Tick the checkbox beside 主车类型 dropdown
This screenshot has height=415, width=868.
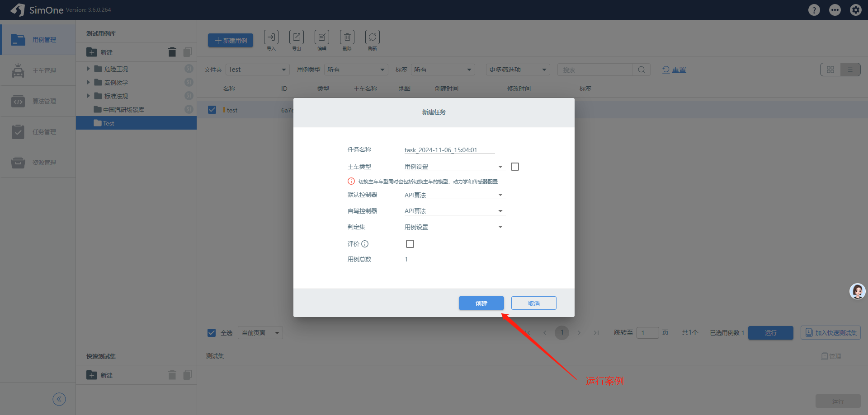515,167
